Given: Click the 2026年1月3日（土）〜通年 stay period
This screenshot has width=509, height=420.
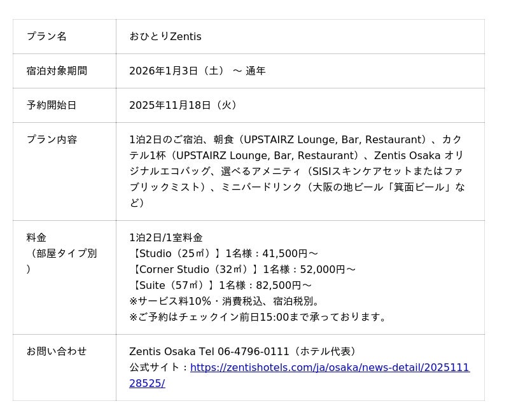Looking at the screenshot, I should 197,71.
